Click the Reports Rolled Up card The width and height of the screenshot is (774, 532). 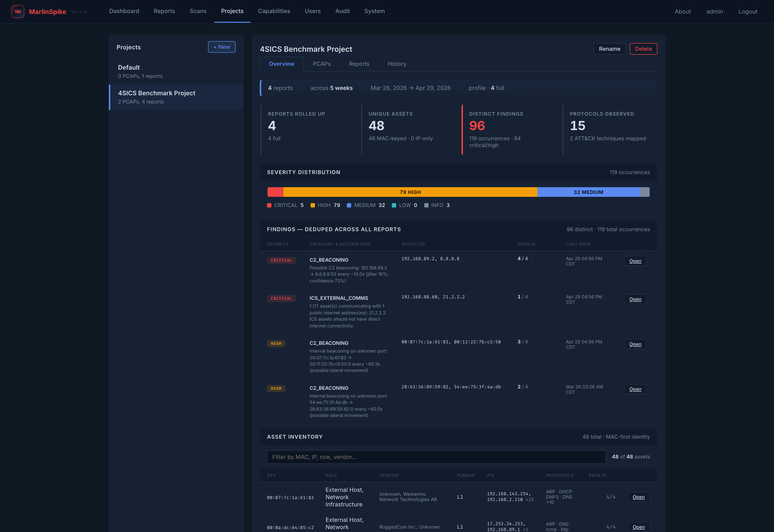pos(308,129)
